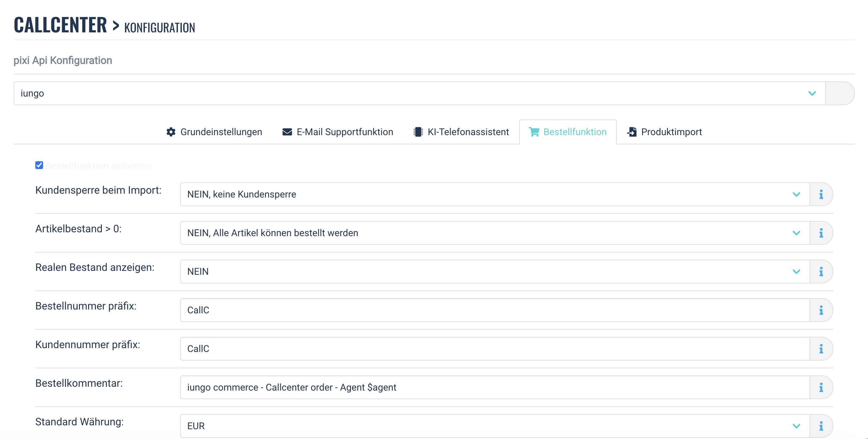The image size is (868, 439).
Task: Click info icon beside Artikelbestand dropdown
Action: point(821,233)
